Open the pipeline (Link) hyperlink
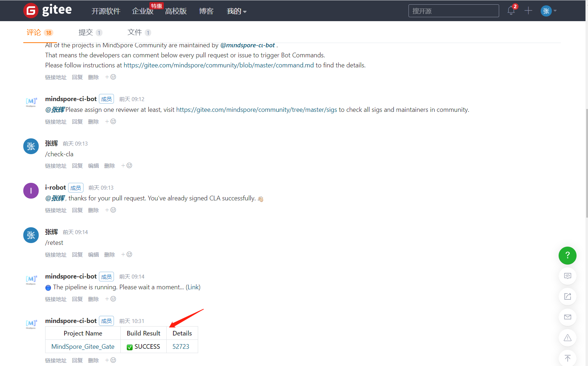The image size is (588, 366). (193, 287)
